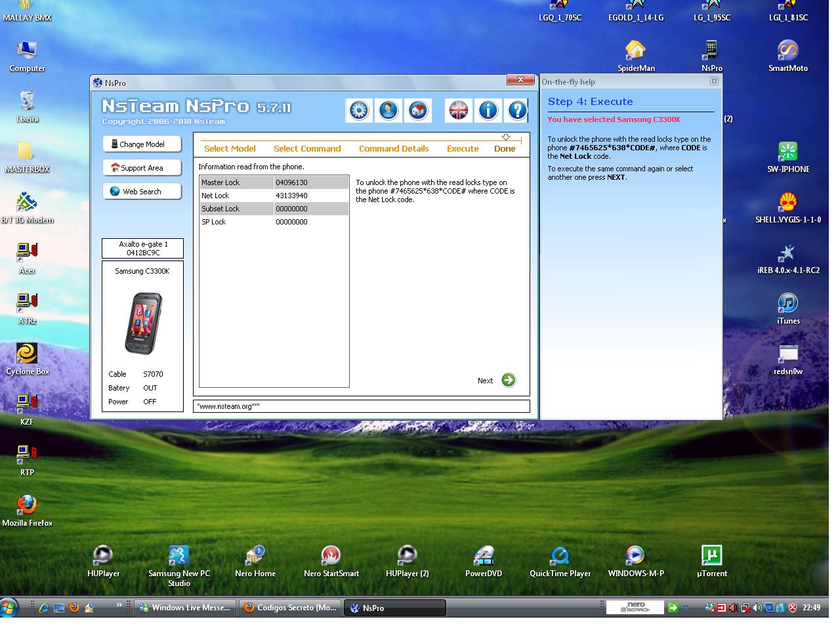The width and height of the screenshot is (840, 630).
Task: Open the HUPlayer desktop icon
Action: tap(103, 561)
